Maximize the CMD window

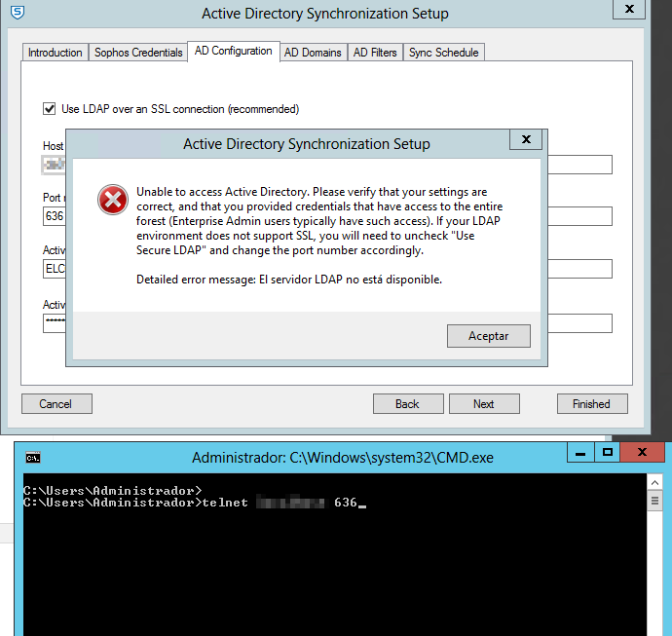tap(607, 453)
